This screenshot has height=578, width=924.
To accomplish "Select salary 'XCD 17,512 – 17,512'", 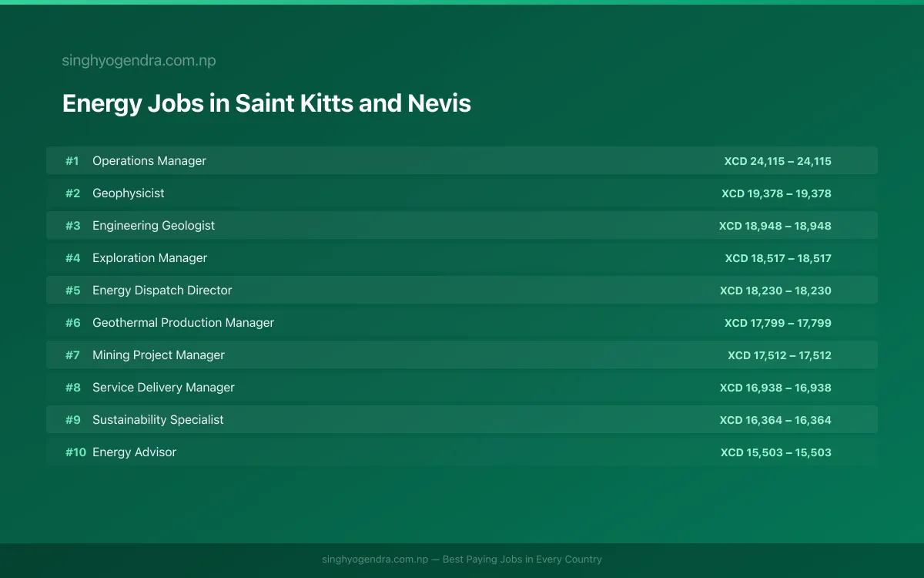I will point(779,355).
